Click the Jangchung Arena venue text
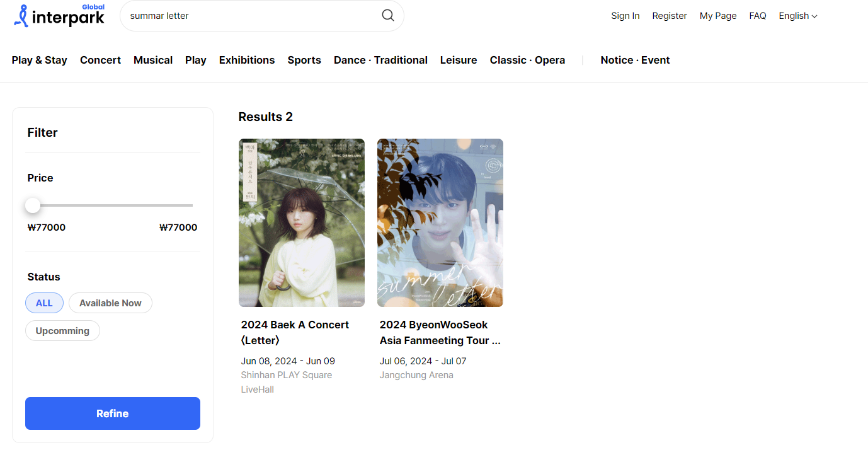The height and width of the screenshot is (450, 868). (416, 375)
